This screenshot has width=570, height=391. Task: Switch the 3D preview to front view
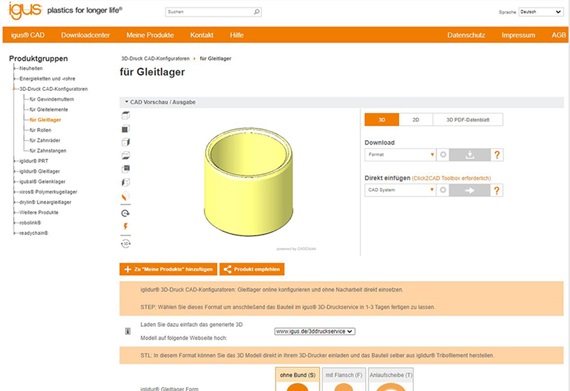[x=125, y=129]
